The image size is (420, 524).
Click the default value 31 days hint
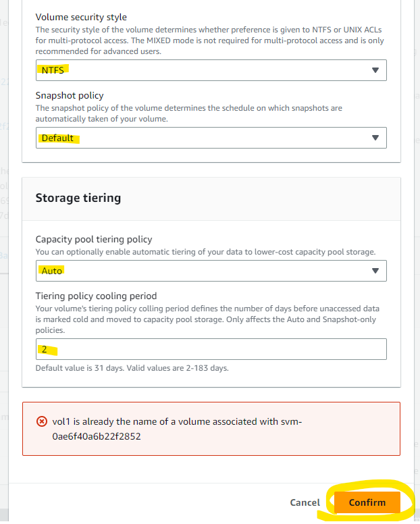click(132, 368)
